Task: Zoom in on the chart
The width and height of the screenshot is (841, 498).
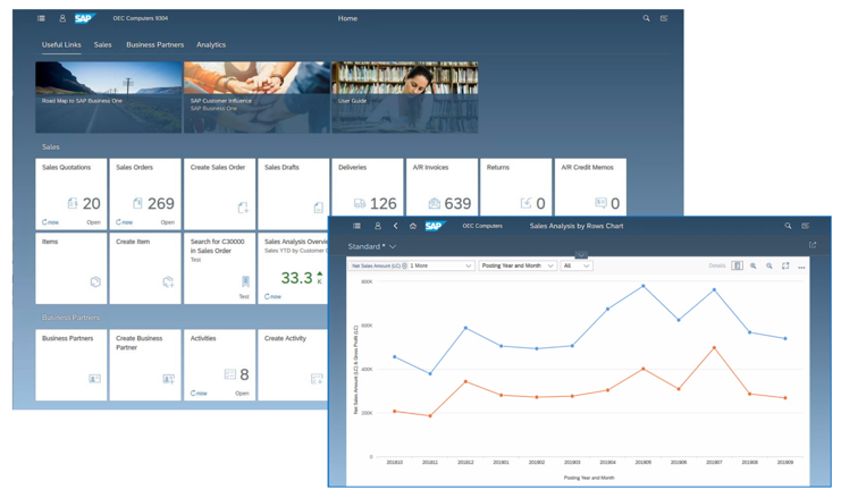Action: (x=754, y=266)
